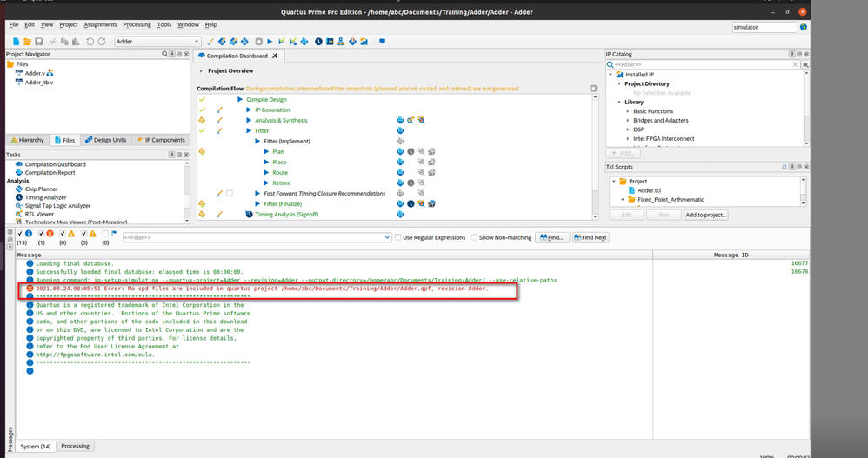Open the Assignments menu
The height and width of the screenshot is (458, 868).
pyautogui.click(x=100, y=25)
